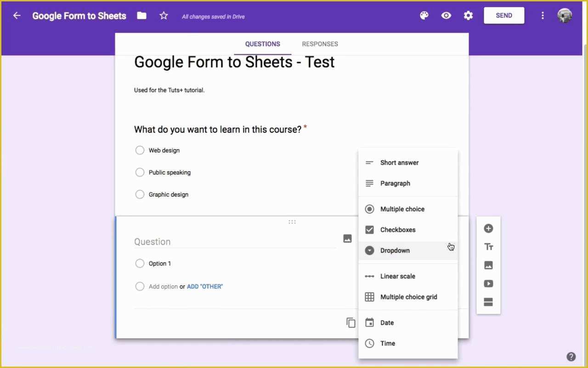This screenshot has height=368, width=588.
Task: Insert image into the new question
Action: [347, 238]
